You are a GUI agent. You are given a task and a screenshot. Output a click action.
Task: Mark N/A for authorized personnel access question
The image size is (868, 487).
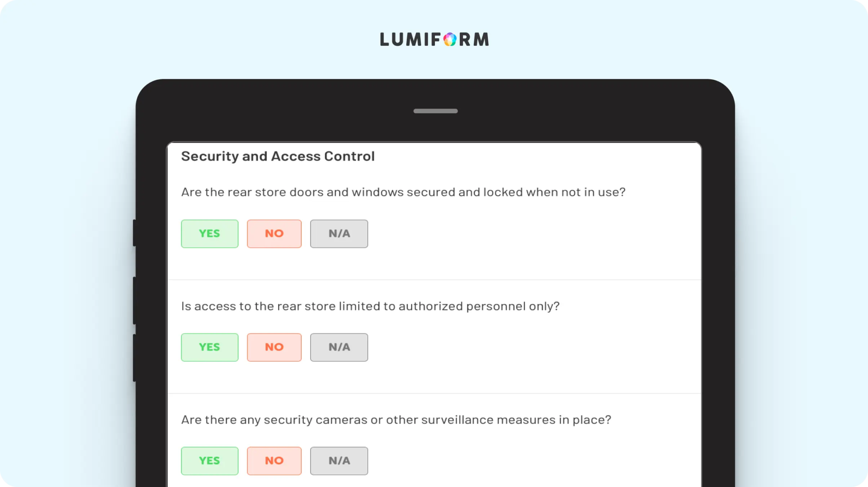pos(339,347)
